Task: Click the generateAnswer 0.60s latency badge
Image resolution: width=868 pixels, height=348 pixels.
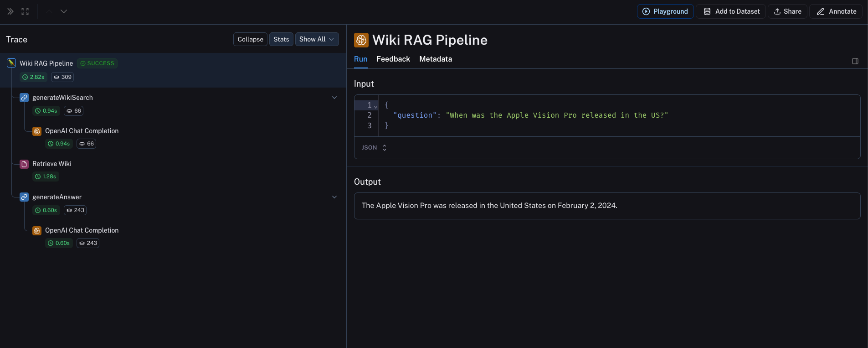Action: [46, 210]
